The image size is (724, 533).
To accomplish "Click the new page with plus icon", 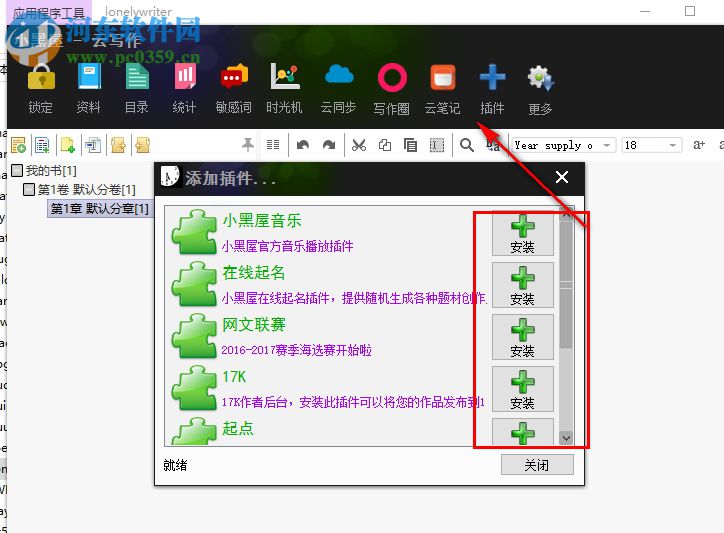I will (x=67, y=145).
